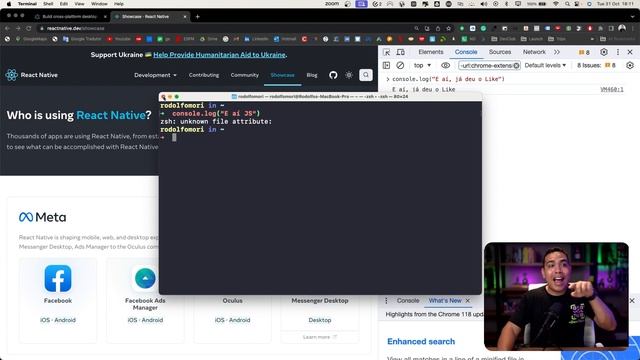The height and width of the screenshot is (360, 640).
Task: Open the Shell menu in menu bar
Action: coord(48,4)
